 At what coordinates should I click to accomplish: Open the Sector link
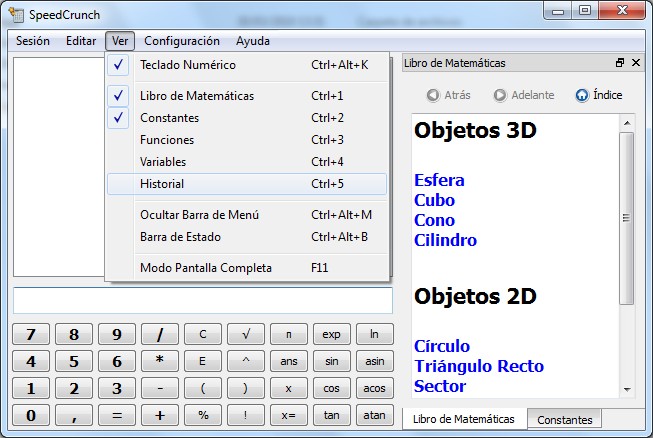click(x=440, y=386)
